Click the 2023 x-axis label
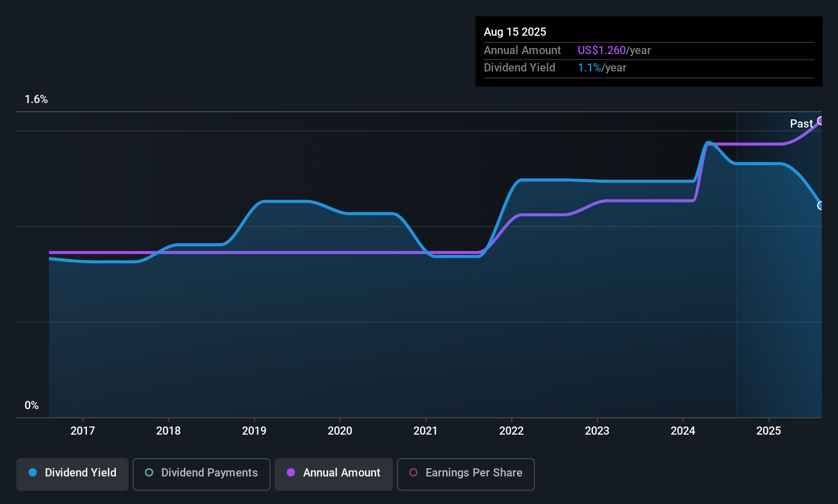Image resolution: width=838 pixels, height=504 pixels. tap(597, 431)
